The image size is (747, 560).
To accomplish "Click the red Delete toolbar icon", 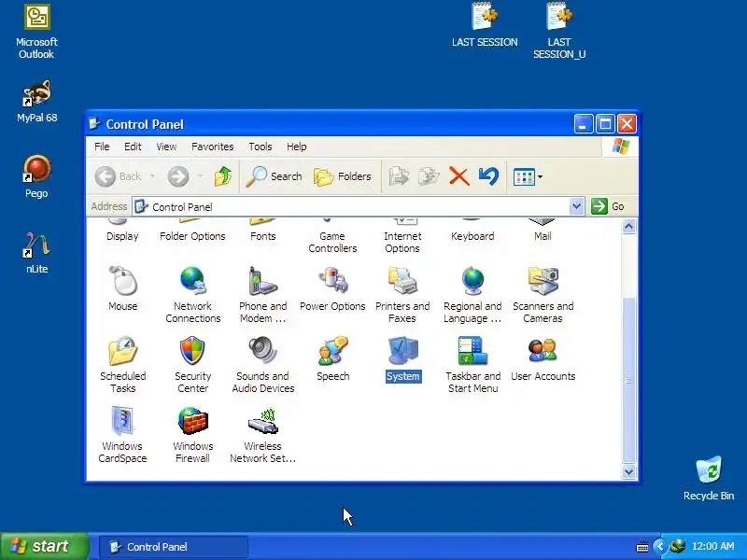I will (458, 176).
